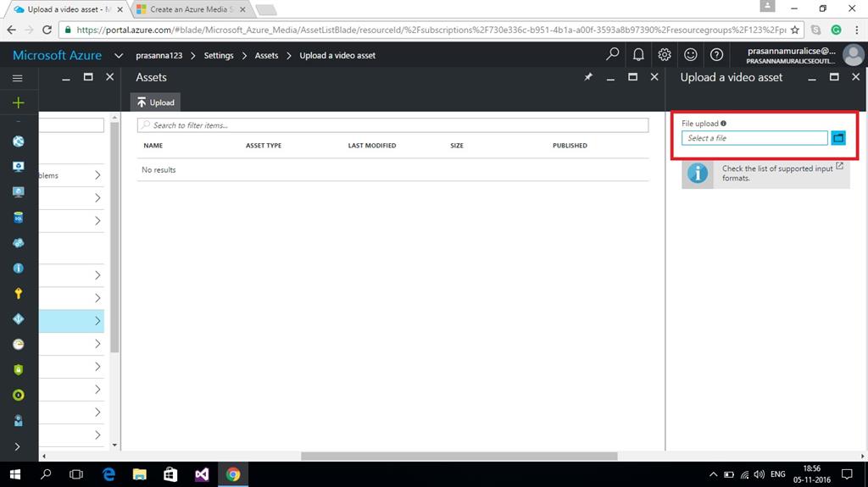Click the 'Select a file' input
The height and width of the screenshot is (487, 868).
coord(754,138)
